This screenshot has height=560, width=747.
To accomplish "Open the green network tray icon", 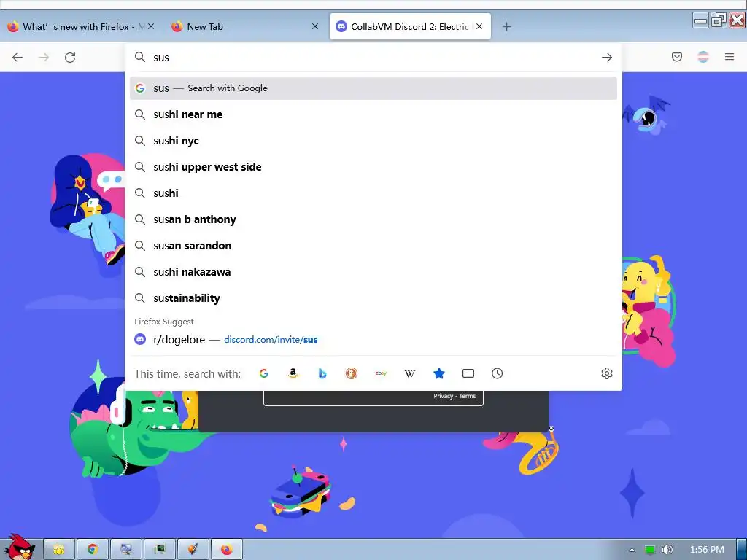I will tap(650, 550).
